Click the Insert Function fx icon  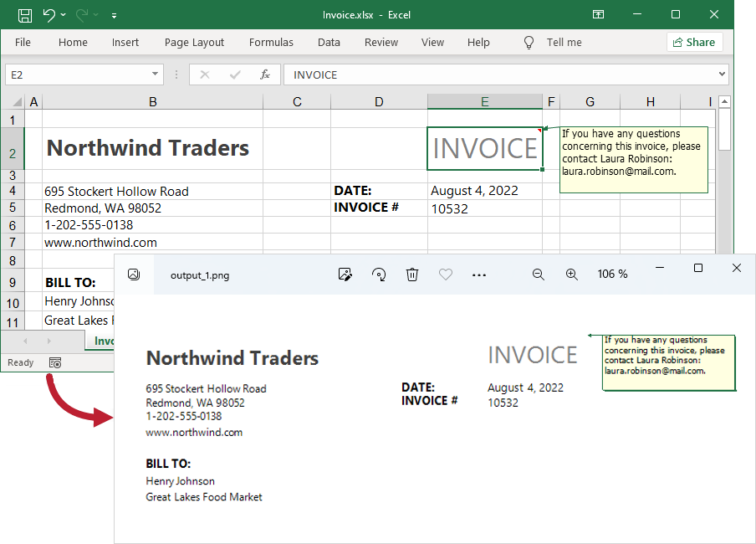tap(265, 74)
